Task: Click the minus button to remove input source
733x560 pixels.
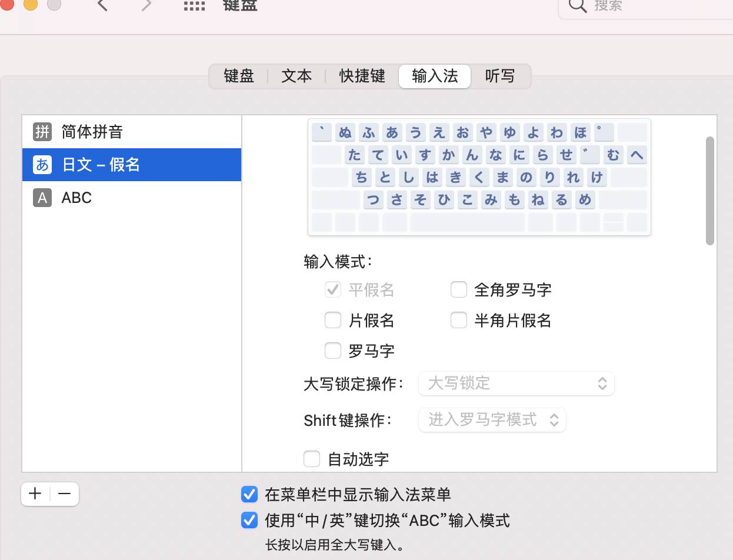Action: tap(64, 494)
